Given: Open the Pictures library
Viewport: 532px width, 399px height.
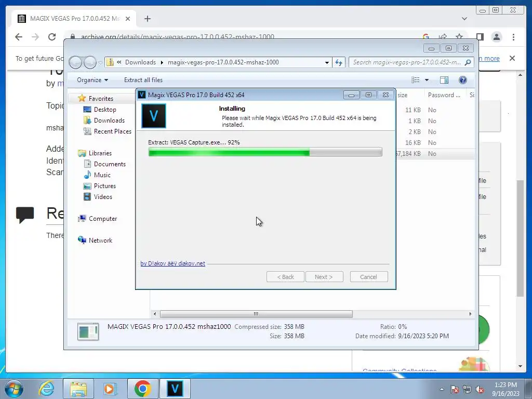Looking at the screenshot, I should [104, 186].
